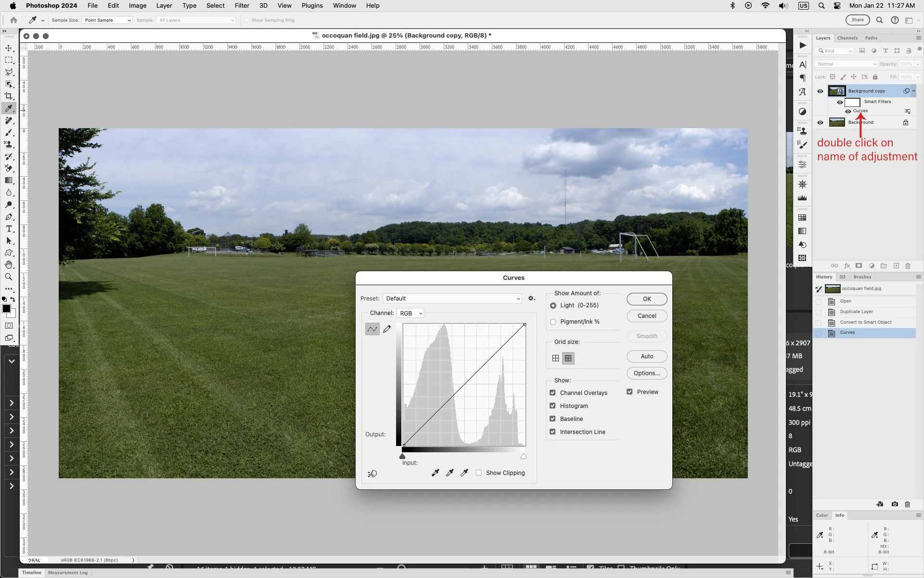Select the Hand tool
The width and height of the screenshot is (924, 578).
tap(9, 265)
